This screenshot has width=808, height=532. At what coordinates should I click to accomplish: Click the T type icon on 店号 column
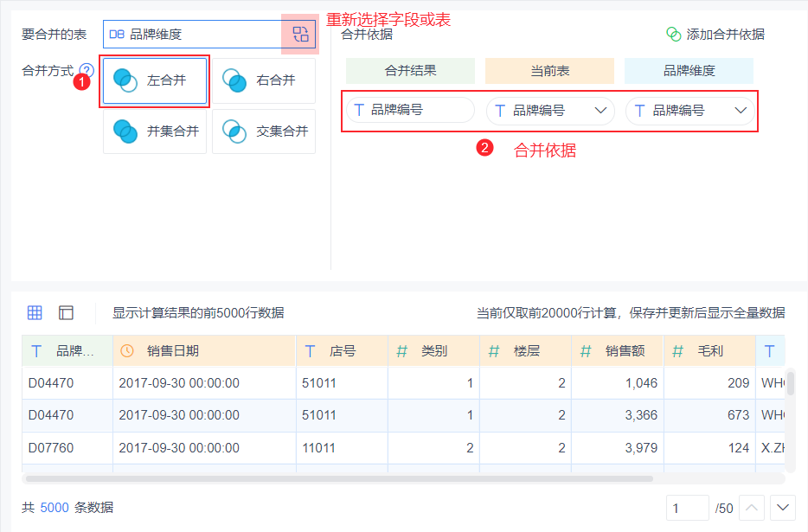click(x=310, y=351)
